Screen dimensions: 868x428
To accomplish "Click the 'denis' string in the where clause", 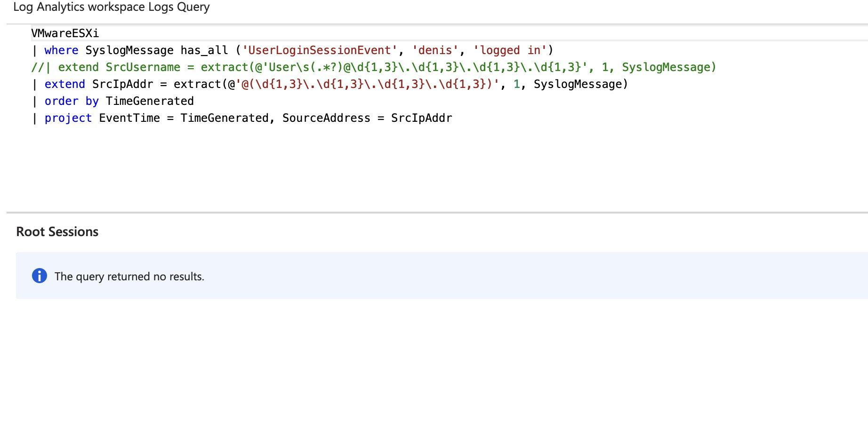I will click(436, 50).
